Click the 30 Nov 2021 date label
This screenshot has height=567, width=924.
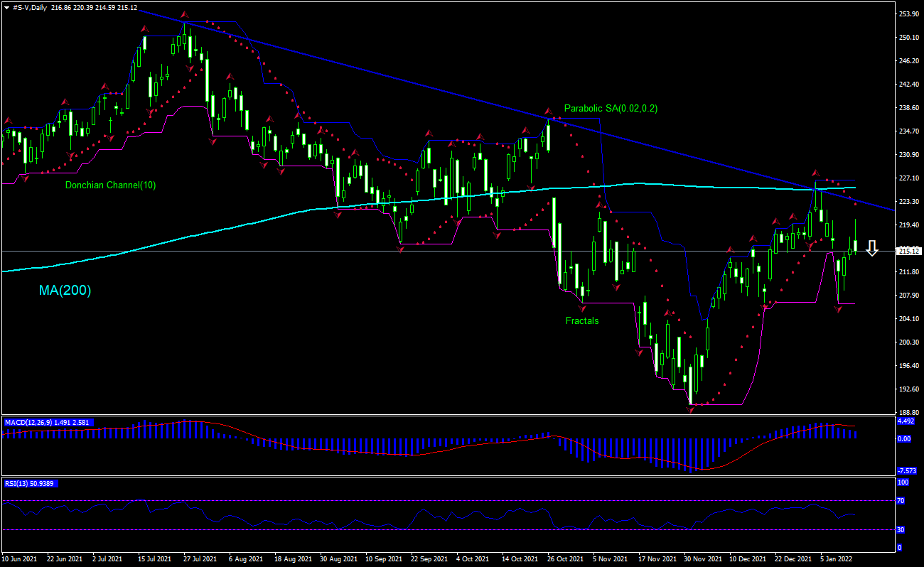coord(702,558)
